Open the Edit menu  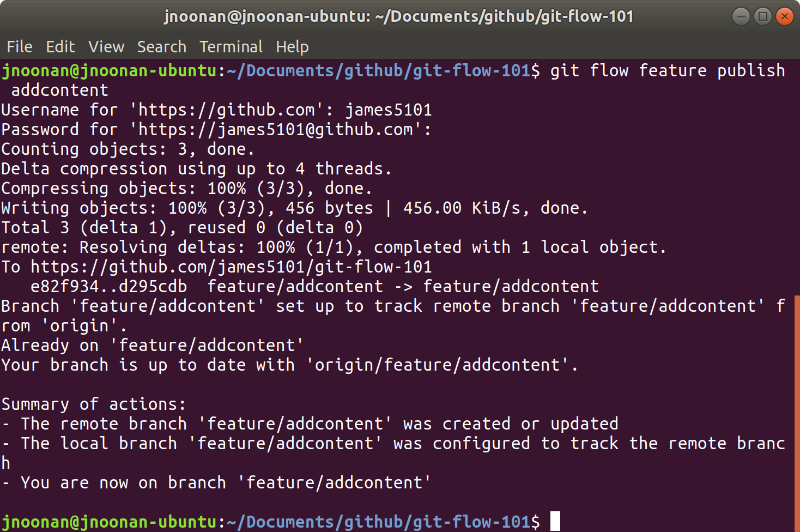pyautogui.click(x=60, y=47)
